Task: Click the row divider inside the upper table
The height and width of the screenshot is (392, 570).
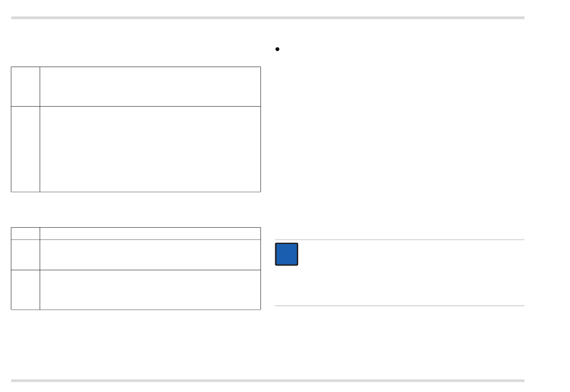Action: point(136,107)
